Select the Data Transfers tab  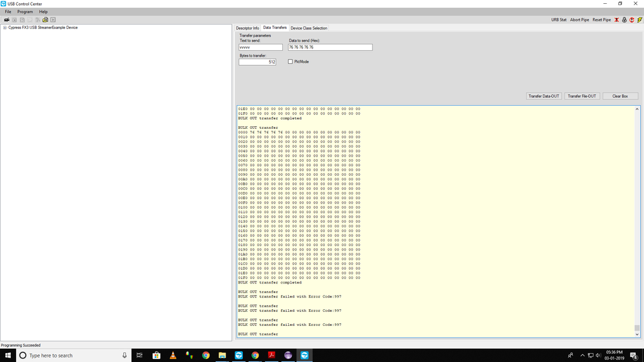pyautogui.click(x=275, y=28)
